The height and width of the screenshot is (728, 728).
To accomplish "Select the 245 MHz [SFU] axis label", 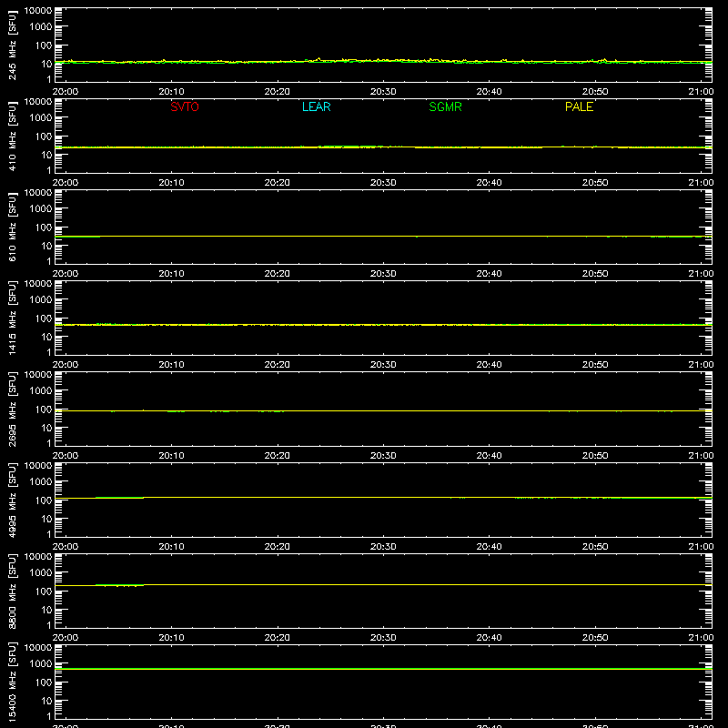I will pos(12,45).
